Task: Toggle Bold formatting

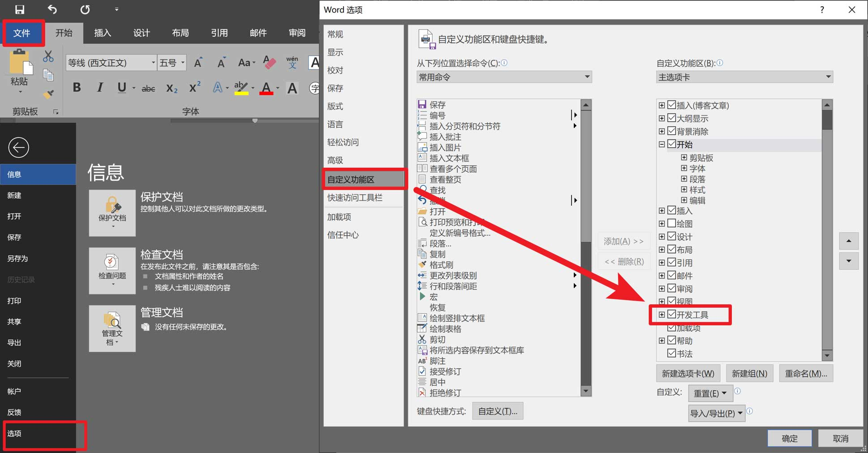Action: pos(77,87)
